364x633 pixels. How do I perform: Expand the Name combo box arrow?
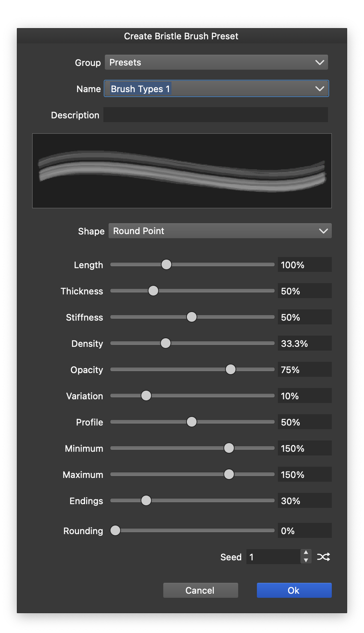click(x=319, y=89)
